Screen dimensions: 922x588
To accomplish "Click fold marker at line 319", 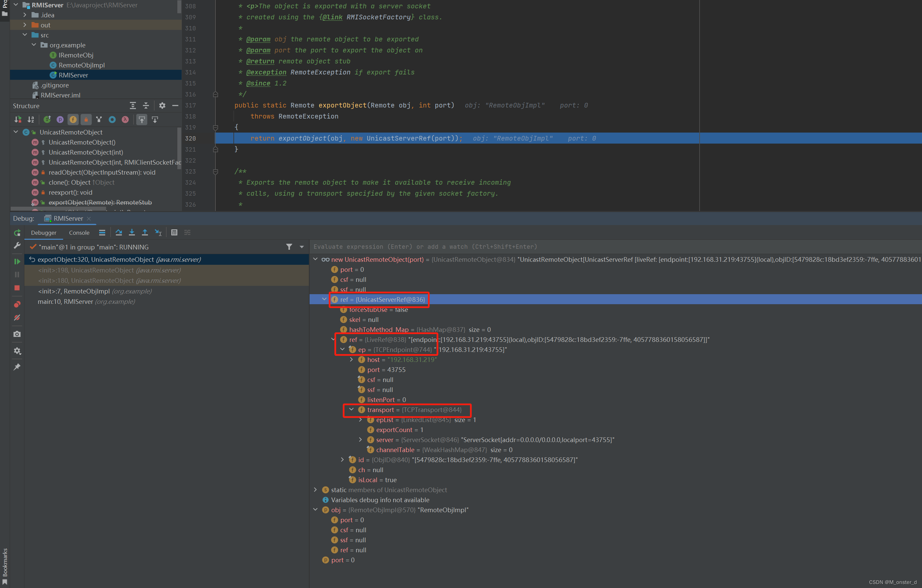I will 216,128.
